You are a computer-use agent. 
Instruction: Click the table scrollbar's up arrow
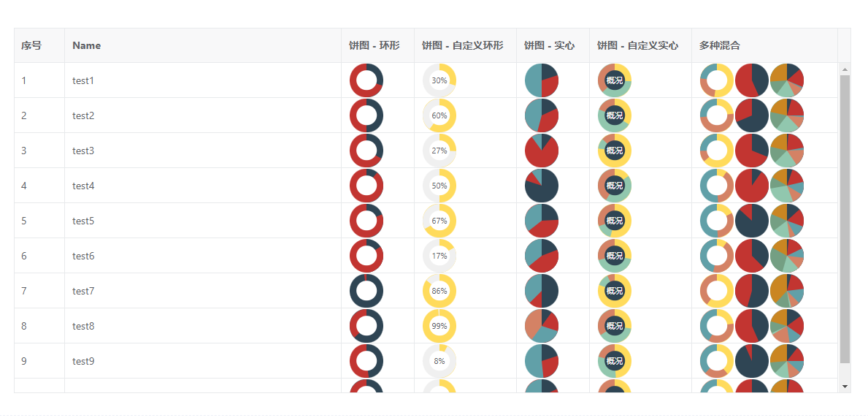pos(845,69)
